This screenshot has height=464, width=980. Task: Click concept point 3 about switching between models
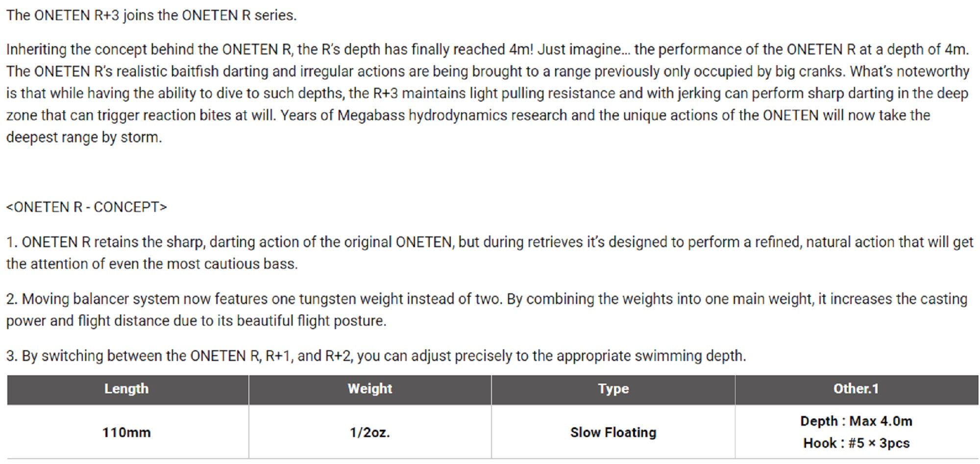[x=376, y=356]
